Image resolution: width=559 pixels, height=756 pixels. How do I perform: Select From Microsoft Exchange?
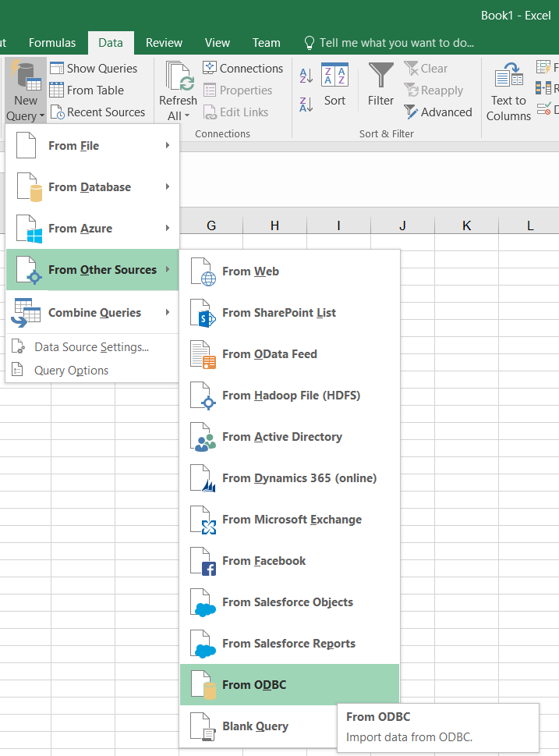tap(289, 520)
